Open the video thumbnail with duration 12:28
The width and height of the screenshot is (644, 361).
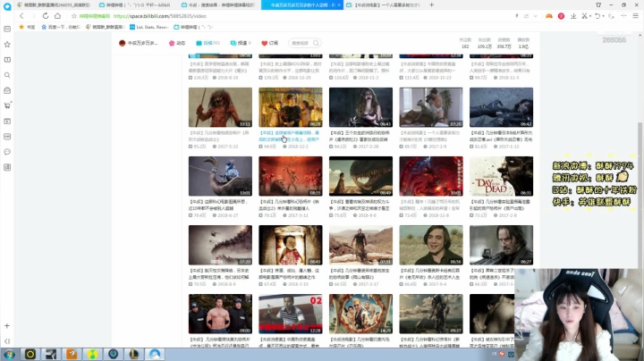pos(291,314)
